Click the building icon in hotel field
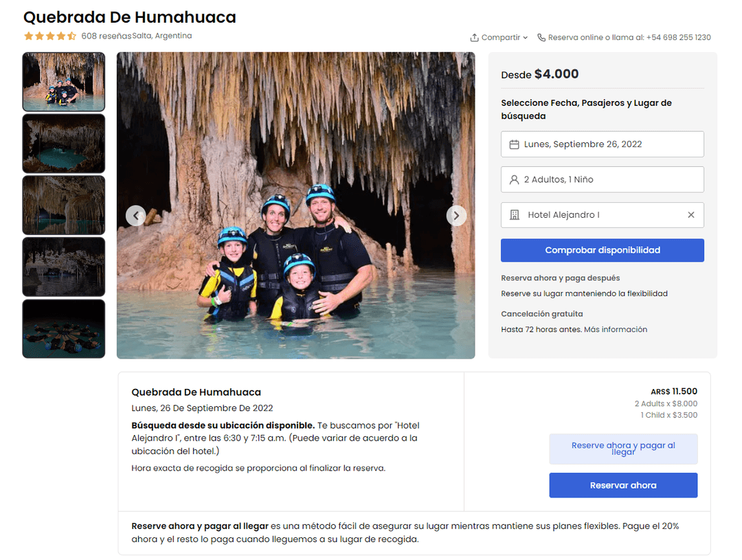This screenshot has height=560, width=742. 515,215
